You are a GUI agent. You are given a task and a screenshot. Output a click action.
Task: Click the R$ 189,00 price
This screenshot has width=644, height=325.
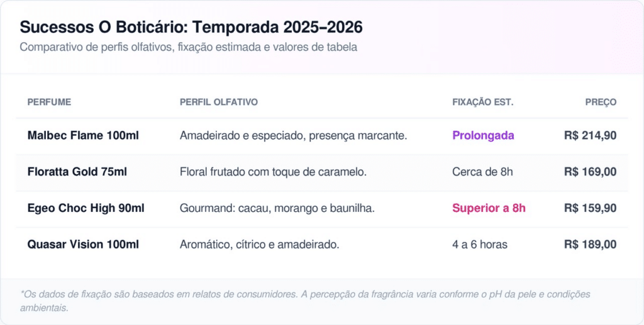(x=590, y=245)
